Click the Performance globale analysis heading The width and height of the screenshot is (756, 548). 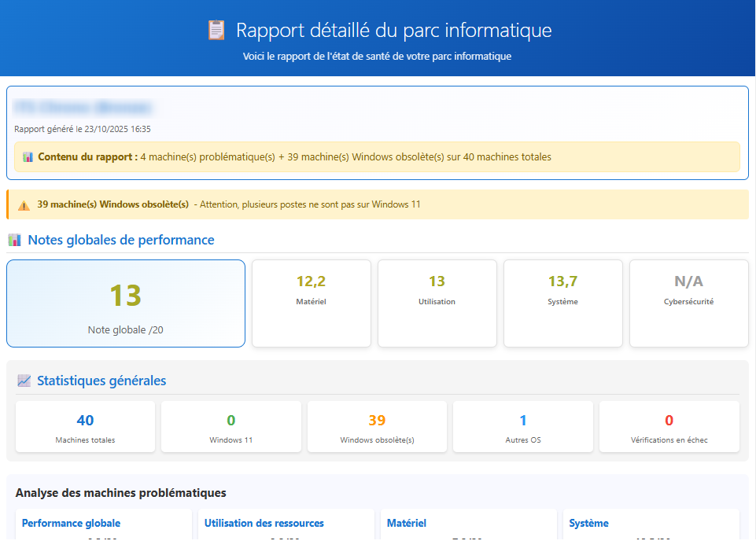71,524
